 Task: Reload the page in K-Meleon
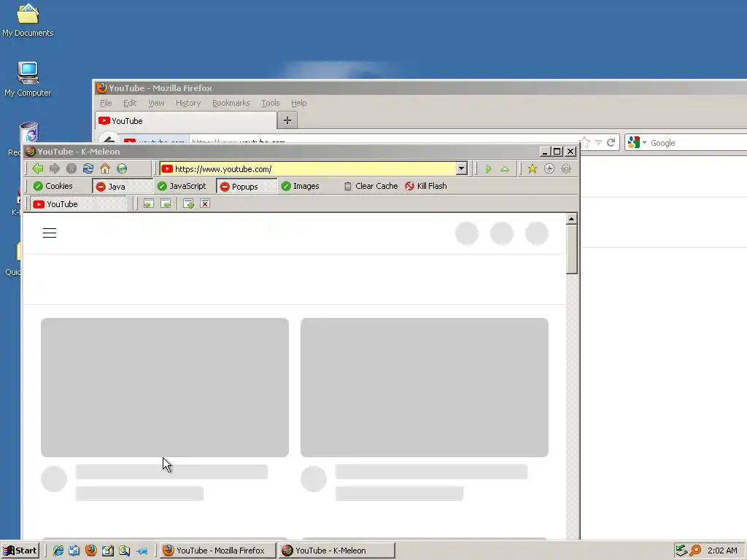click(x=88, y=168)
